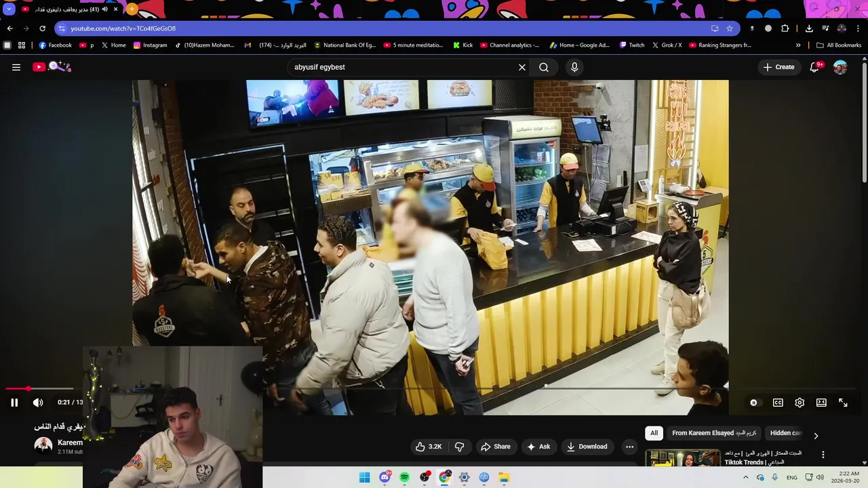The width and height of the screenshot is (868, 488).
Task: Switch to theater mode view
Action: 821,403
